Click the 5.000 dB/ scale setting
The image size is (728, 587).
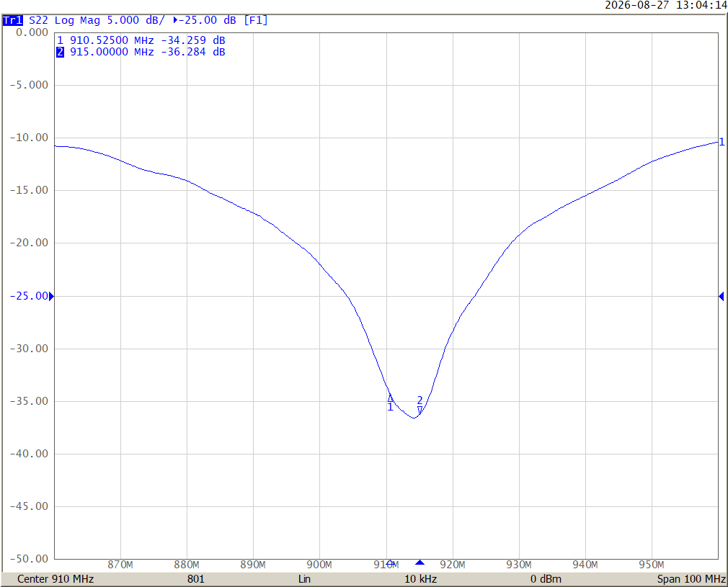pyautogui.click(x=136, y=20)
